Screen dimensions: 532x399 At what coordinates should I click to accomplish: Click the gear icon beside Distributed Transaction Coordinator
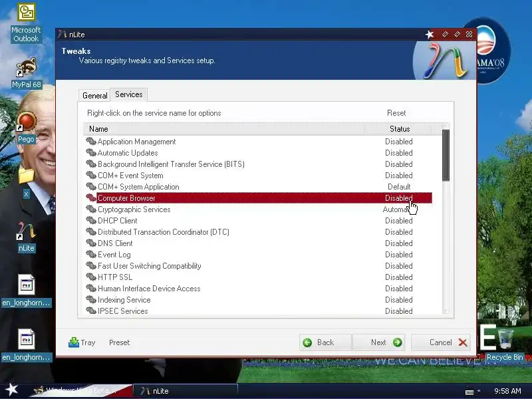tap(91, 231)
